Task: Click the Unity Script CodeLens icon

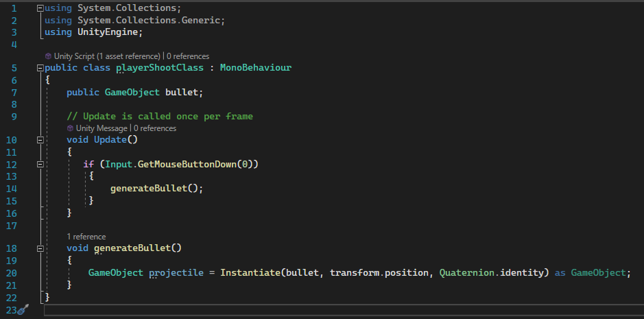Action: [x=48, y=56]
